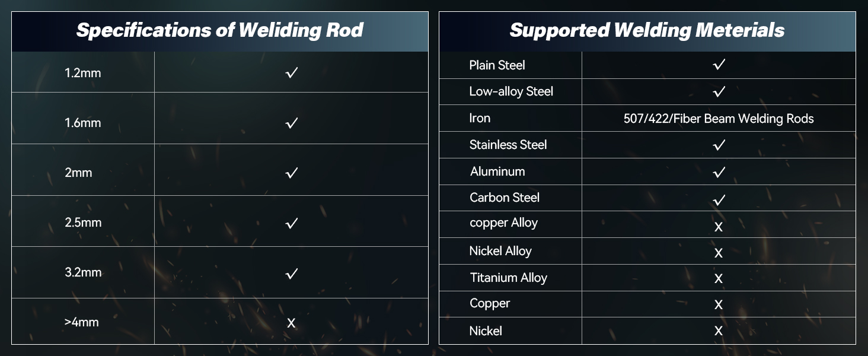
Task: Select the 2.5mm row label
Action: coord(83,223)
